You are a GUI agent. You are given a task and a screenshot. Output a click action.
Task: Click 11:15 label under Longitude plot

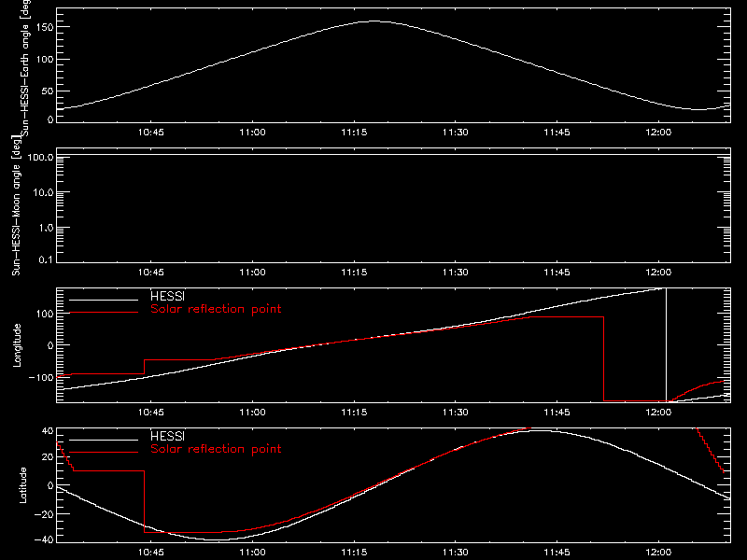tap(354, 413)
